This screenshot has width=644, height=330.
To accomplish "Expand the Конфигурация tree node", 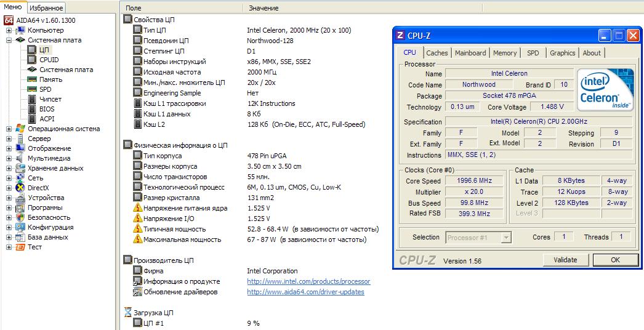I will (9, 227).
